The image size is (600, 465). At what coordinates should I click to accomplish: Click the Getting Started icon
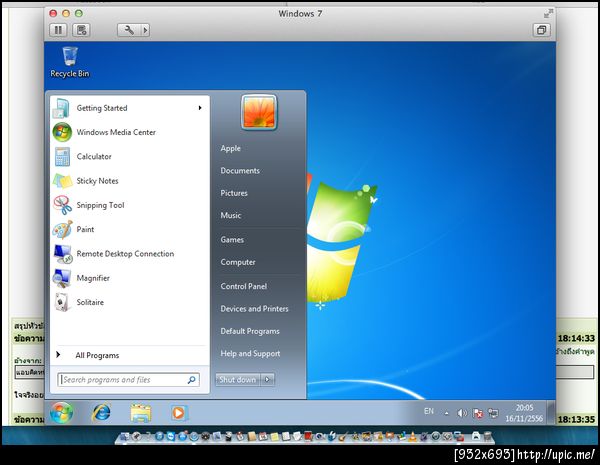pyautogui.click(x=61, y=108)
